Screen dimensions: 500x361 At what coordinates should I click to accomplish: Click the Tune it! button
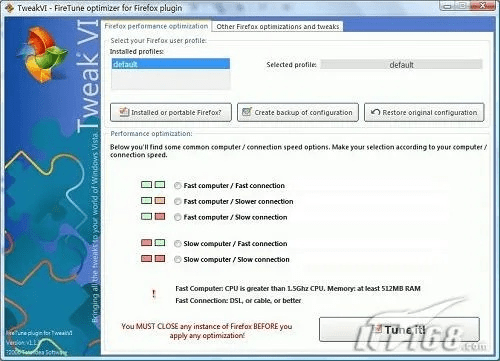(399, 329)
